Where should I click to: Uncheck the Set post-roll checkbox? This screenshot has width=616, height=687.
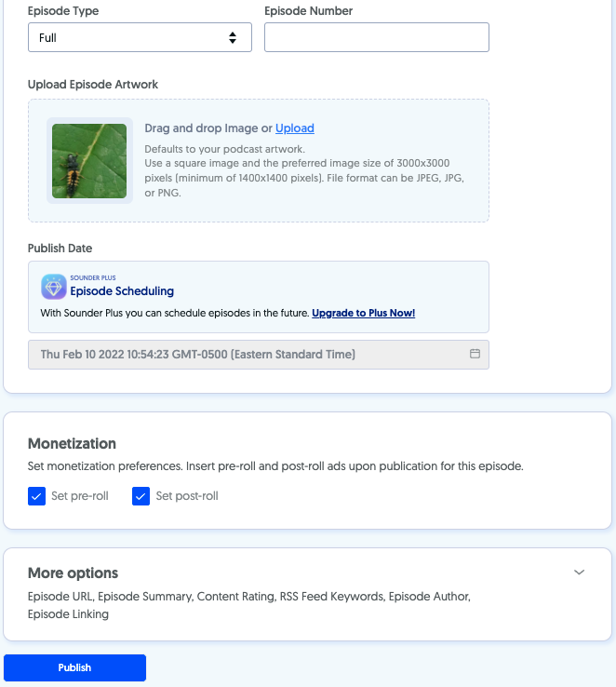click(x=141, y=496)
